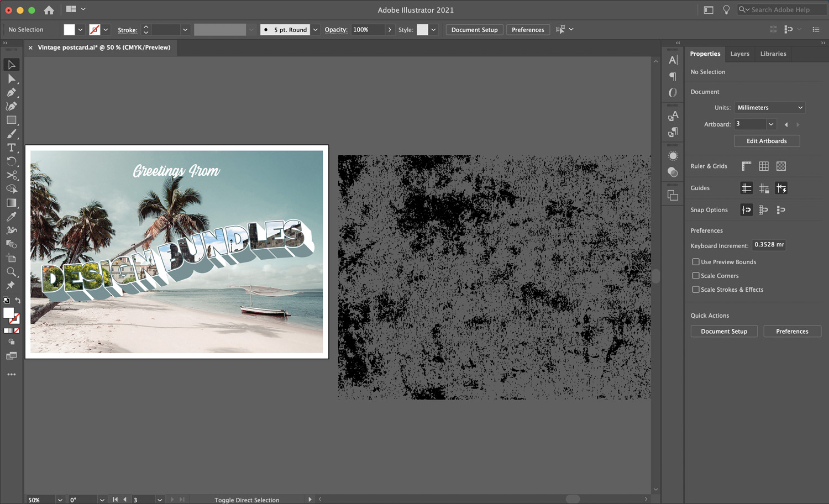Open the OpenType panel icon
Image resolution: width=829 pixels, height=504 pixels.
pos(673,93)
